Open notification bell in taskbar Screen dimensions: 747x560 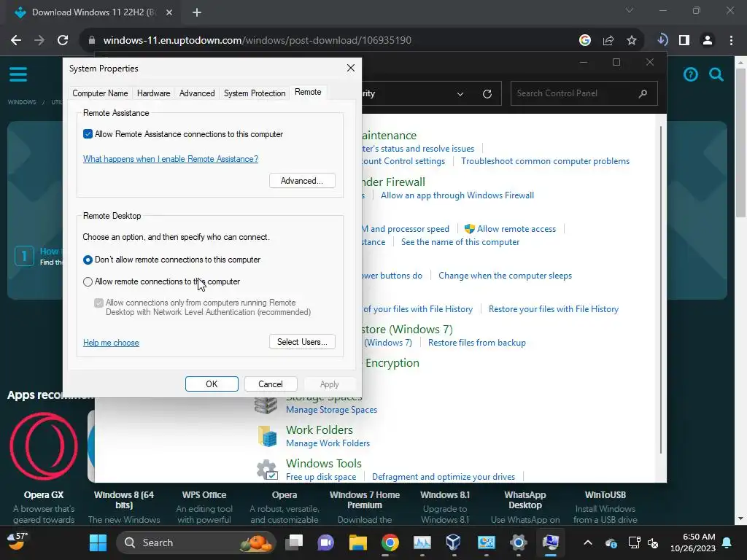[x=727, y=542]
